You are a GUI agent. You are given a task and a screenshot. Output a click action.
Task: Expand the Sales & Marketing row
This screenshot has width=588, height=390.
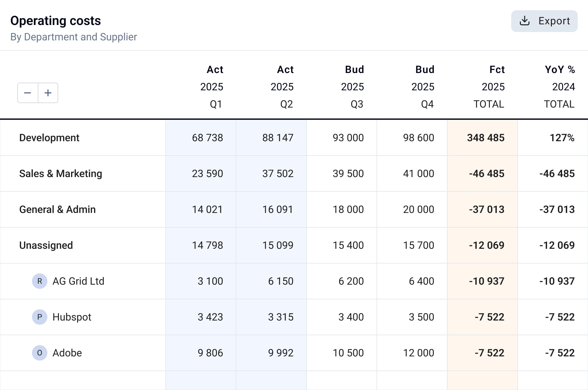pyautogui.click(x=60, y=174)
